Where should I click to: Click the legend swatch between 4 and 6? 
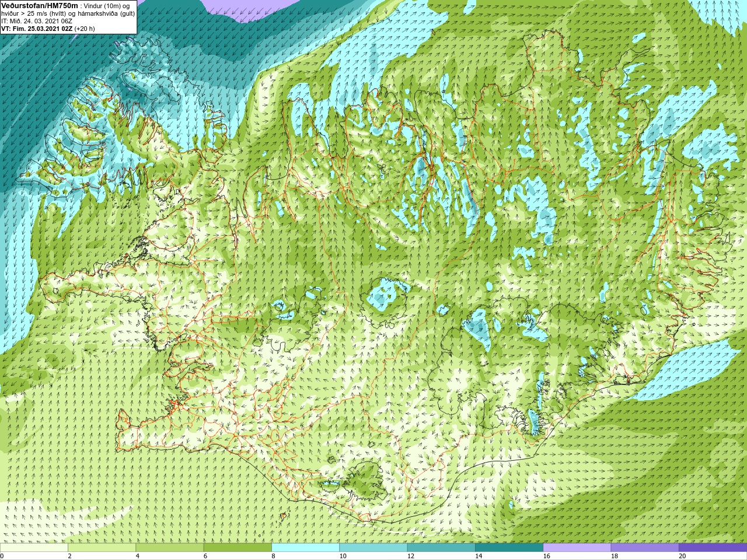170,548
